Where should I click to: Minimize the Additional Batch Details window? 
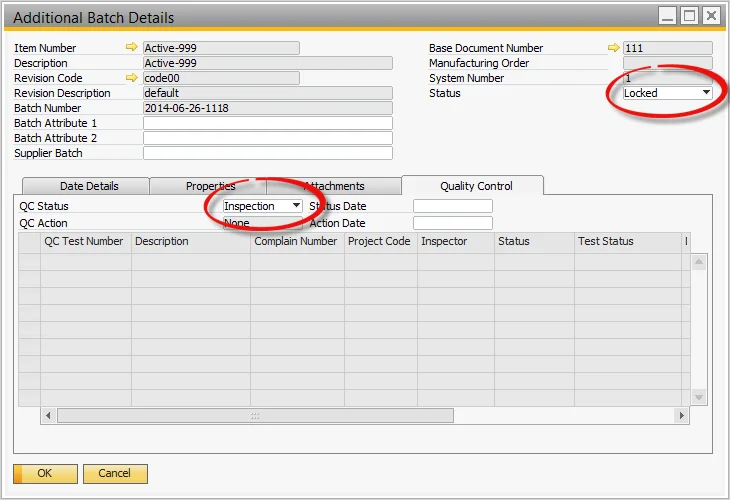pyautogui.click(x=668, y=16)
